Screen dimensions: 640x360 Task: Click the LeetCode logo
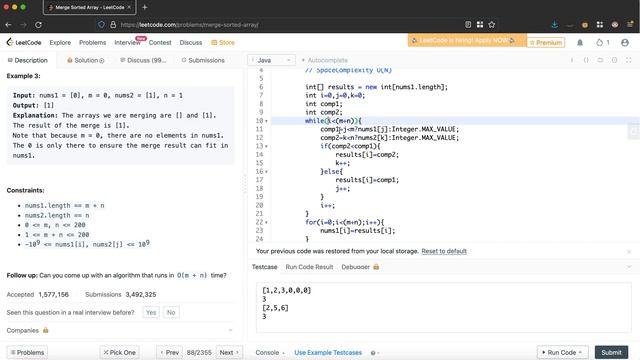24,42
